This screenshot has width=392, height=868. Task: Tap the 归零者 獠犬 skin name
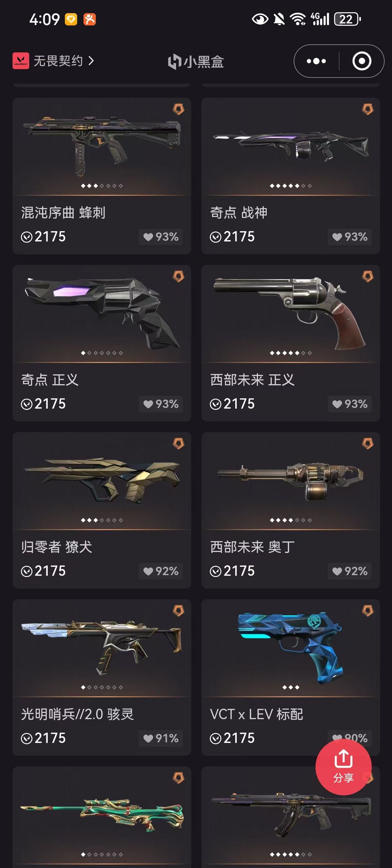point(57,547)
